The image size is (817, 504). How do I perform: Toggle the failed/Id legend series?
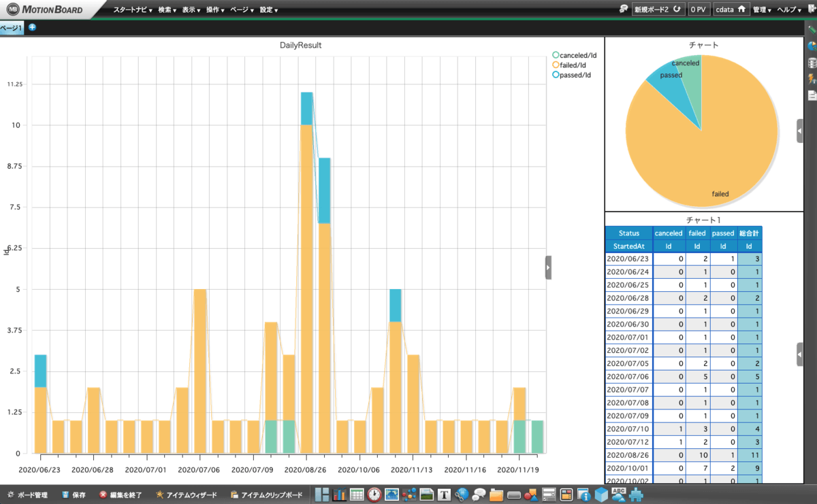(x=574, y=65)
